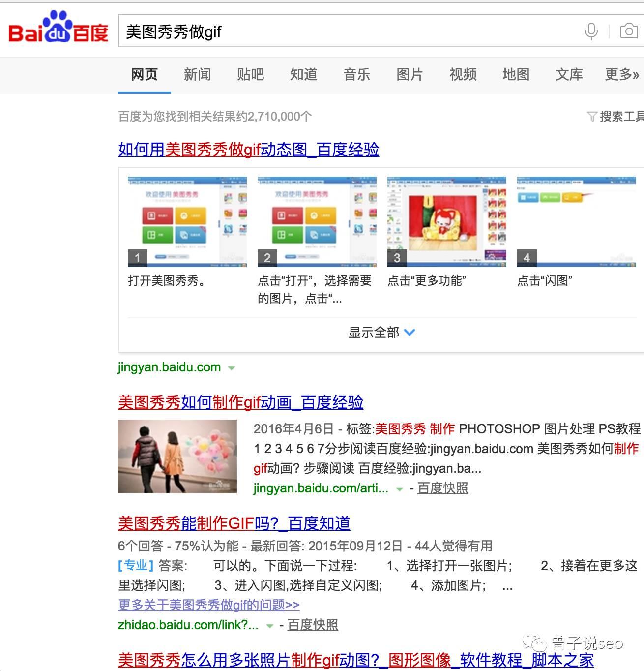Click the 打开美图秀秀。 step caption
644x671 pixels.
(167, 281)
